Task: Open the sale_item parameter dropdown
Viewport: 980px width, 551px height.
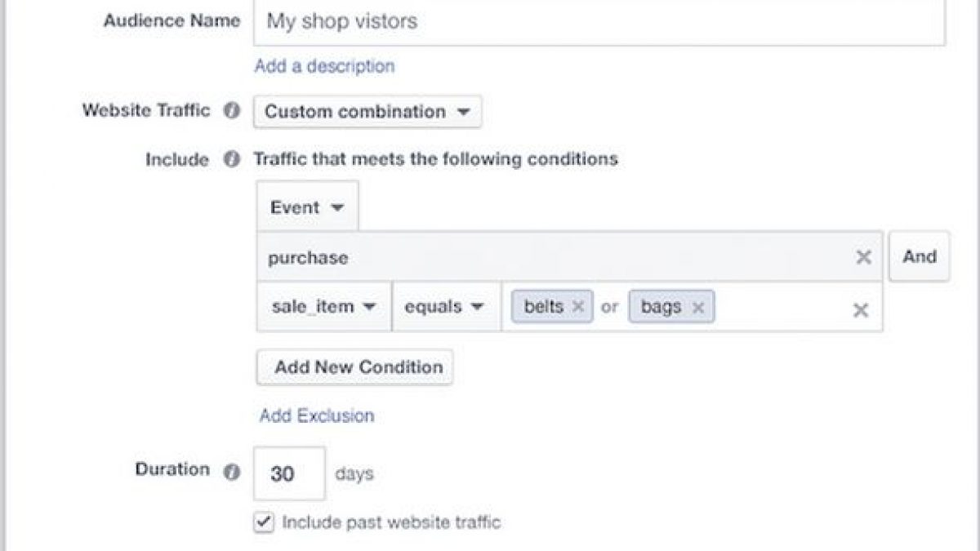Action: [x=324, y=307]
